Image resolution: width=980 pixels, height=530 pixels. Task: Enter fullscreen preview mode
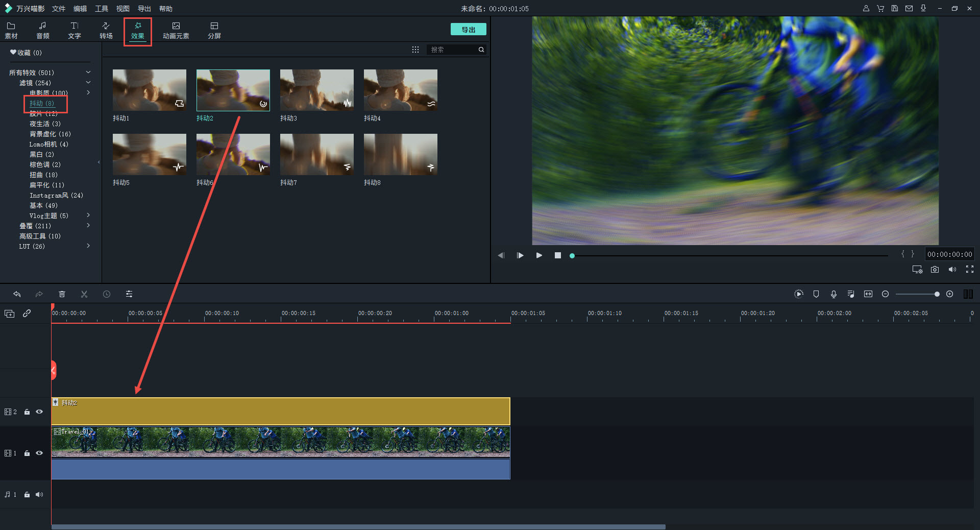pos(969,270)
